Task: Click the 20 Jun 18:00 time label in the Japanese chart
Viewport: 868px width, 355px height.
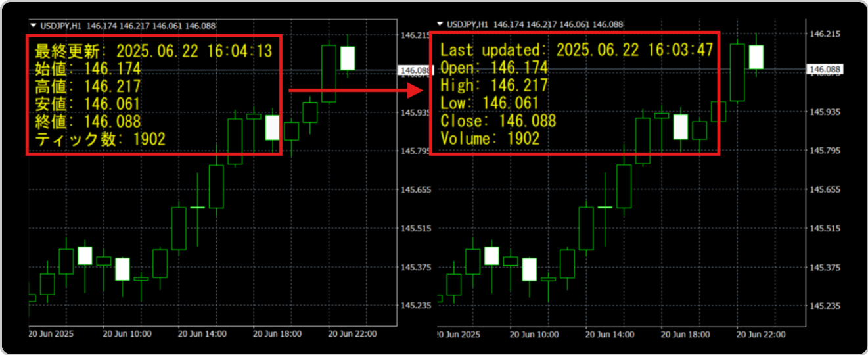Action: [277, 334]
